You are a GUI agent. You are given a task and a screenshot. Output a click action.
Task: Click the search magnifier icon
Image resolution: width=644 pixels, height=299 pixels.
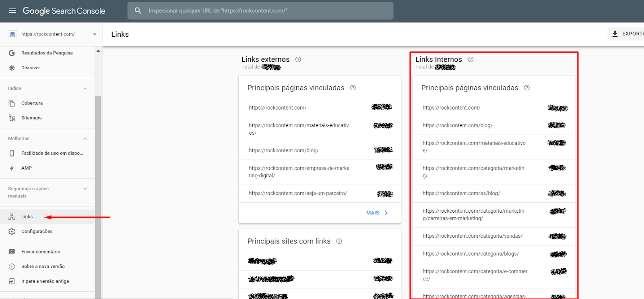138,10
